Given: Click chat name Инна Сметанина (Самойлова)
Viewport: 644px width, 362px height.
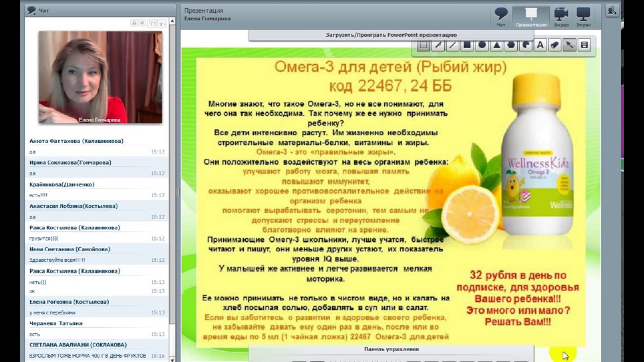Looking at the screenshot, I should pyautogui.click(x=70, y=249).
